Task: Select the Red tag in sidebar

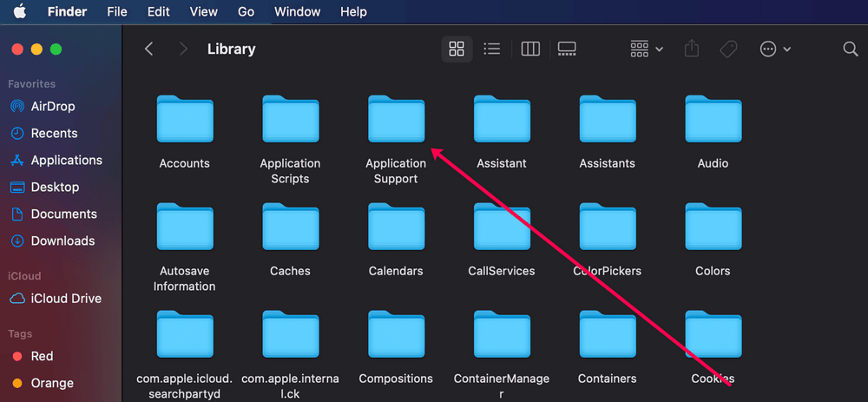Action: click(x=42, y=356)
